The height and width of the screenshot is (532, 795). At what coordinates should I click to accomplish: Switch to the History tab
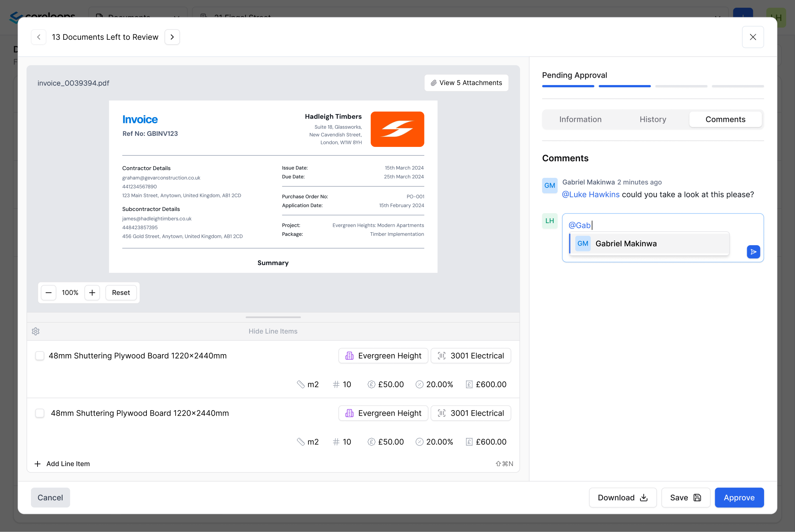click(x=653, y=119)
